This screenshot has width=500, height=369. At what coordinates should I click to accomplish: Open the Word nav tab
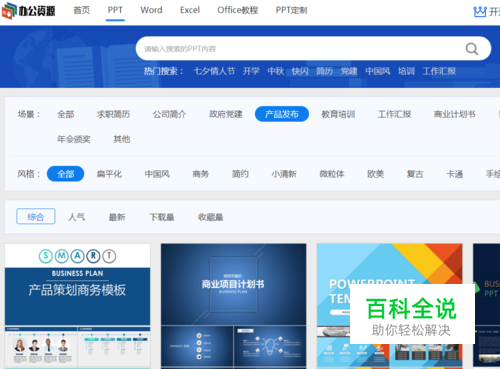151,10
